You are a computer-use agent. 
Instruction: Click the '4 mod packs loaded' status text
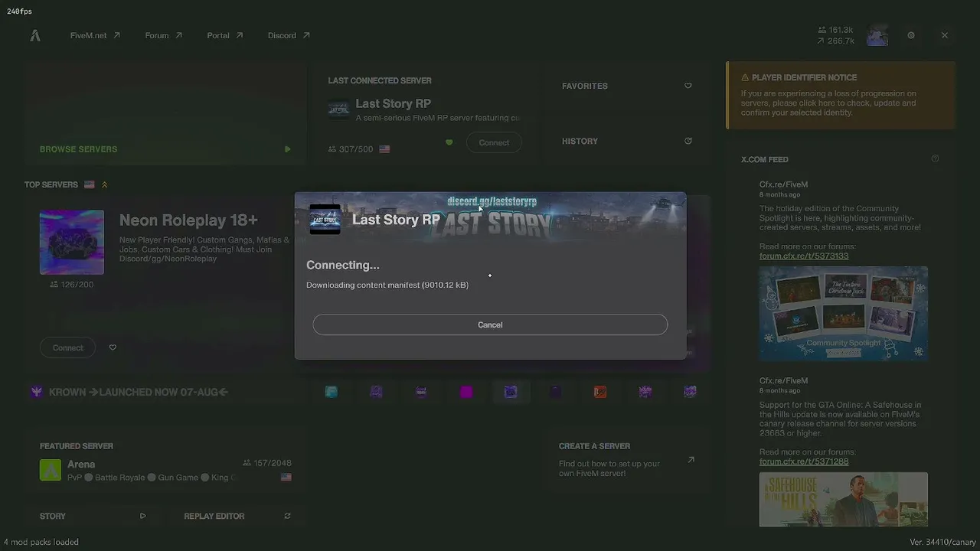pyautogui.click(x=41, y=542)
